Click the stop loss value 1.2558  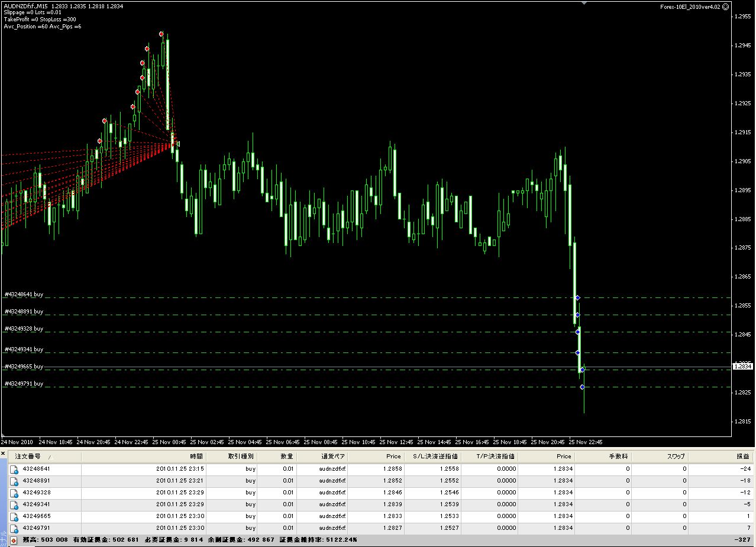(450, 469)
